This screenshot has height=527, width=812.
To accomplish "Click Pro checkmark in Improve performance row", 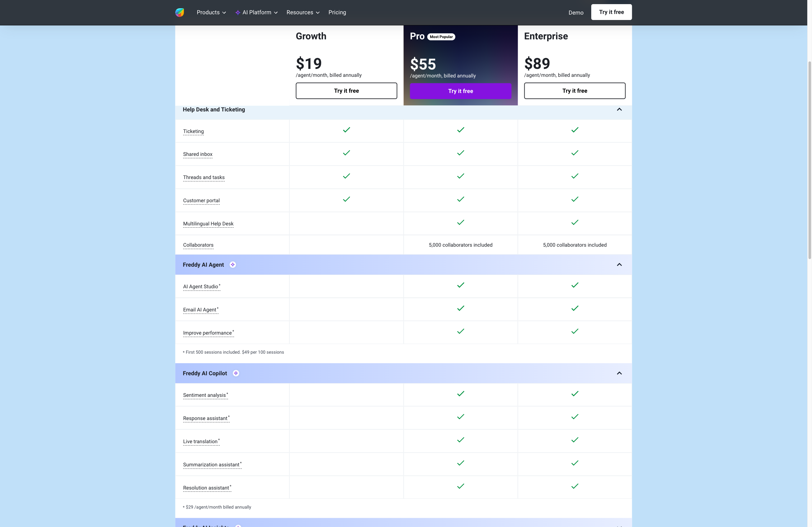I will (461, 331).
